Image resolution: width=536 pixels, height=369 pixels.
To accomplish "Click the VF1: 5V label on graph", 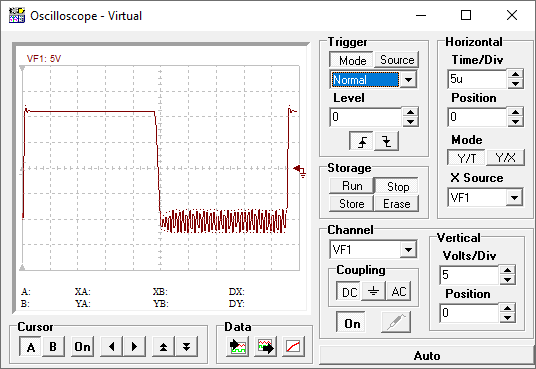I will coord(44,58).
